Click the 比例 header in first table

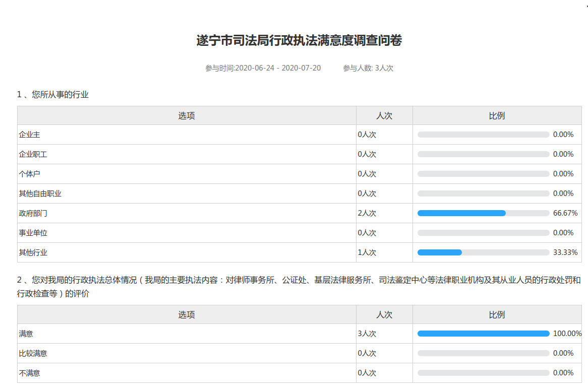coord(497,115)
